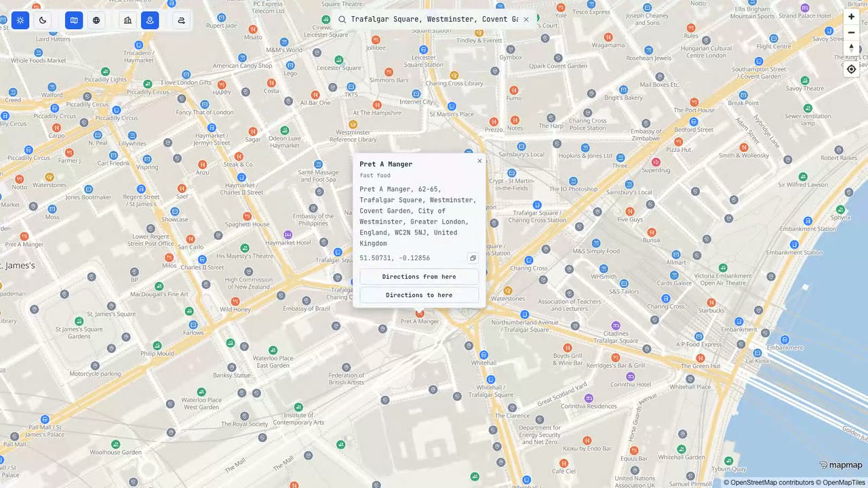The height and width of the screenshot is (488, 868).
Task: Zoom out the map
Action: point(851,33)
